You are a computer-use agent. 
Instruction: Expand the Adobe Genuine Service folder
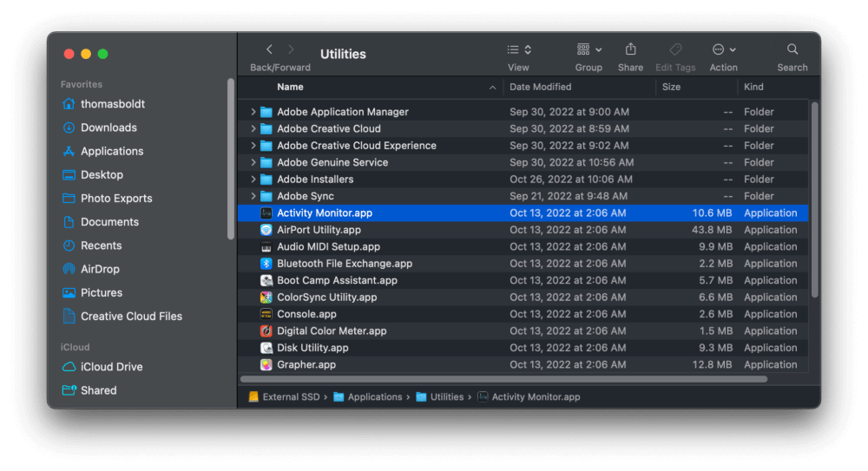pyautogui.click(x=253, y=162)
